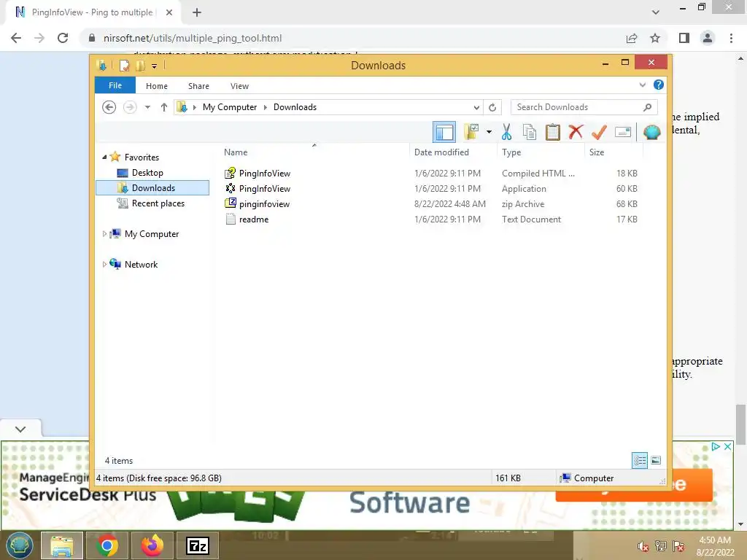Image resolution: width=747 pixels, height=560 pixels.
Task: Click the Explorer Forward arrow button
Action: pyautogui.click(x=130, y=107)
